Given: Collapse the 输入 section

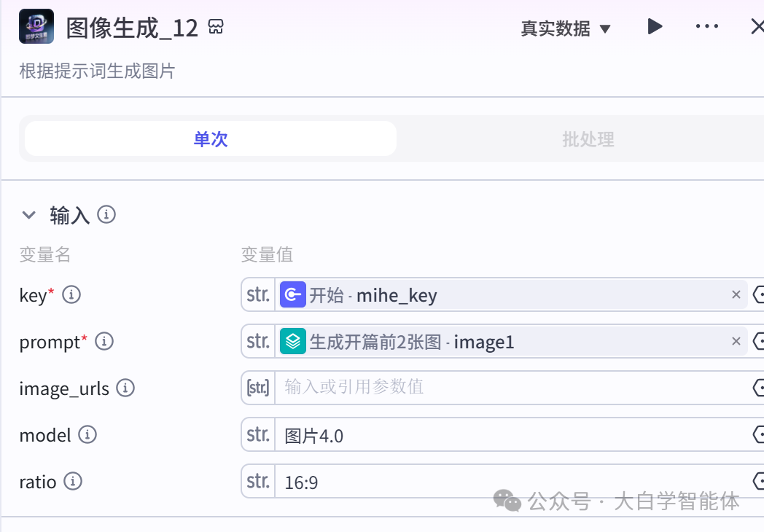Looking at the screenshot, I should (x=28, y=215).
